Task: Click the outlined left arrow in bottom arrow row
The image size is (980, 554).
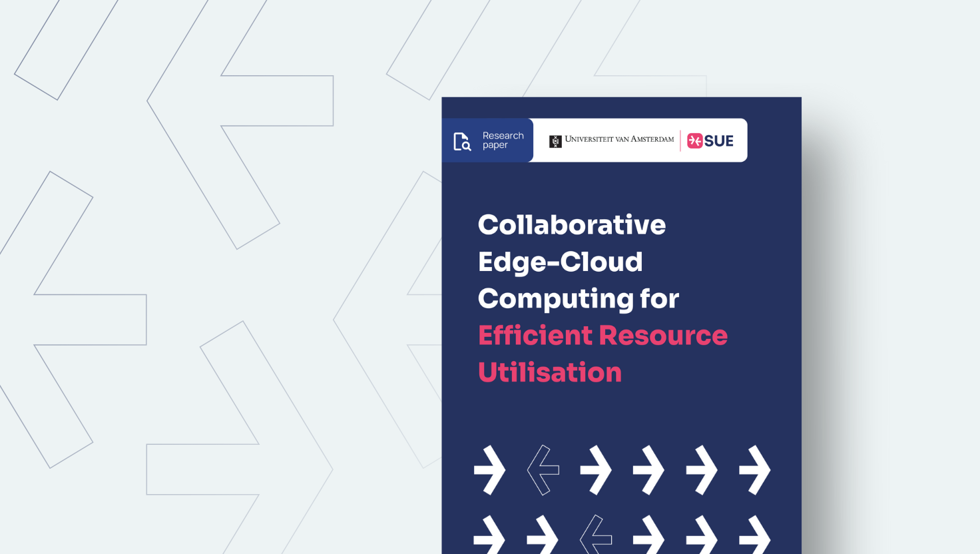Action: click(596, 534)
